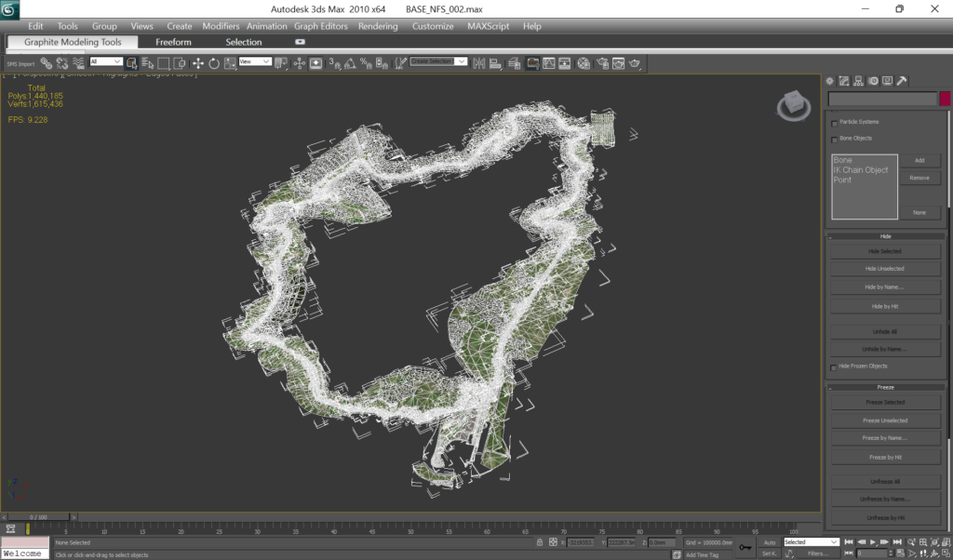Toggle the Angle Snap icon
Image resolution: width=953 pixels, height=560 pixels.
point(350,63)
